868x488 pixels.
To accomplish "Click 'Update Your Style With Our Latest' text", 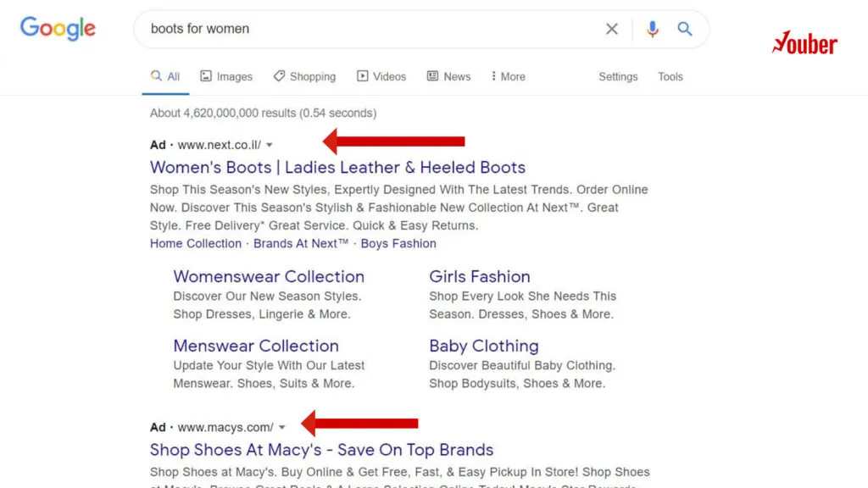I will point(269,365).
